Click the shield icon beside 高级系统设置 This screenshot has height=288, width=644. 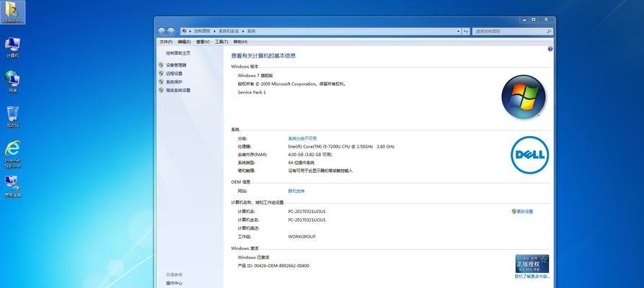(x=161, y=90)
